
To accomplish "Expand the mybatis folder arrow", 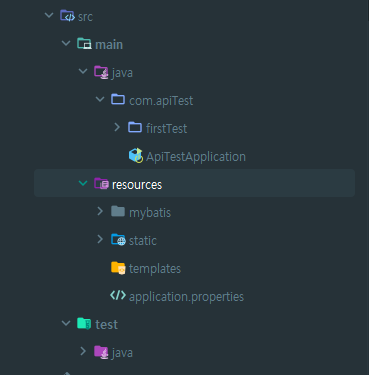I will 100,211.
